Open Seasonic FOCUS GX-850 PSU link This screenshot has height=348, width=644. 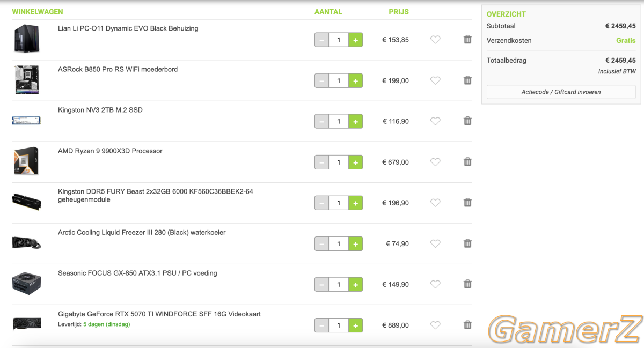137,273
